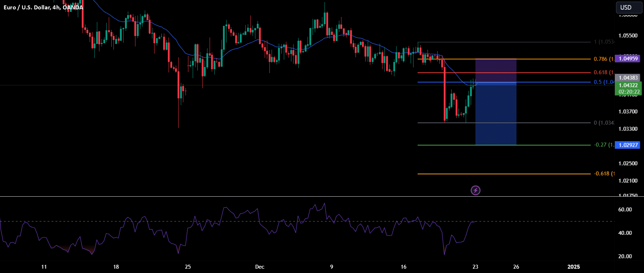The image size is (644, 273).
Task: Select the -0.618 orange Fibonacci level label
Action: point(604,174)
